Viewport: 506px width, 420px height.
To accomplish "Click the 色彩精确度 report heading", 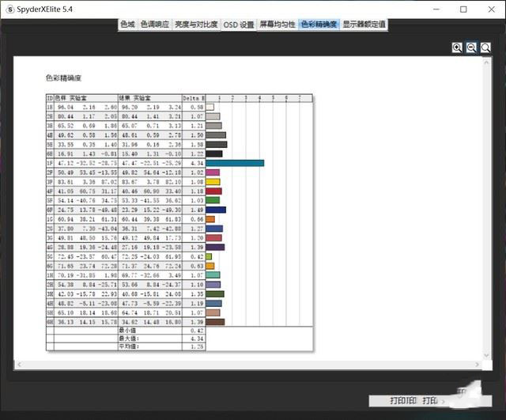I will tap(63, 78).
